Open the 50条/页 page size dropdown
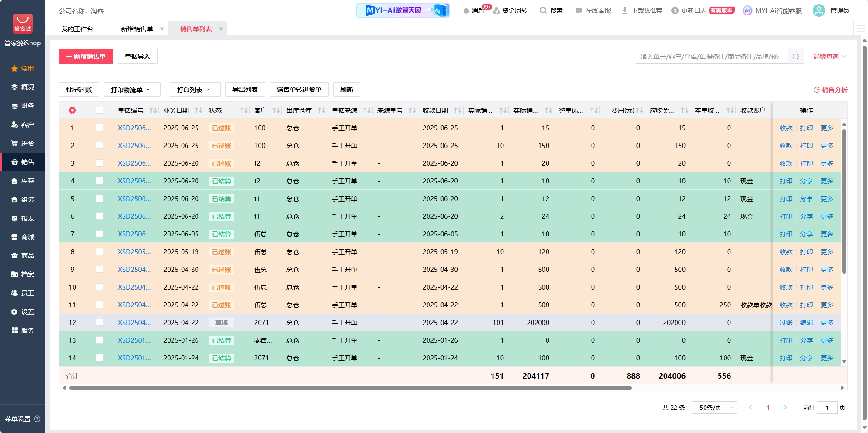868x433 pixels. tap(714, 408)
